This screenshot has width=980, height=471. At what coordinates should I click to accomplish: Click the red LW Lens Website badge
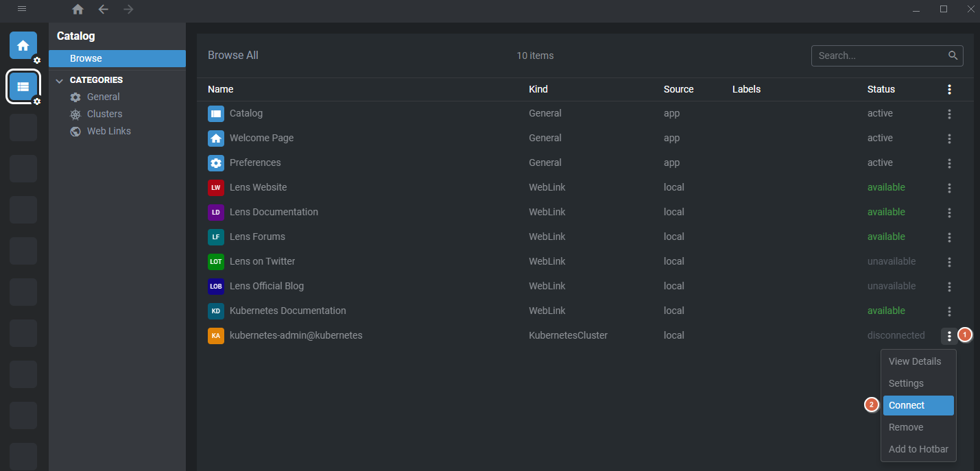tap(216, 188)
